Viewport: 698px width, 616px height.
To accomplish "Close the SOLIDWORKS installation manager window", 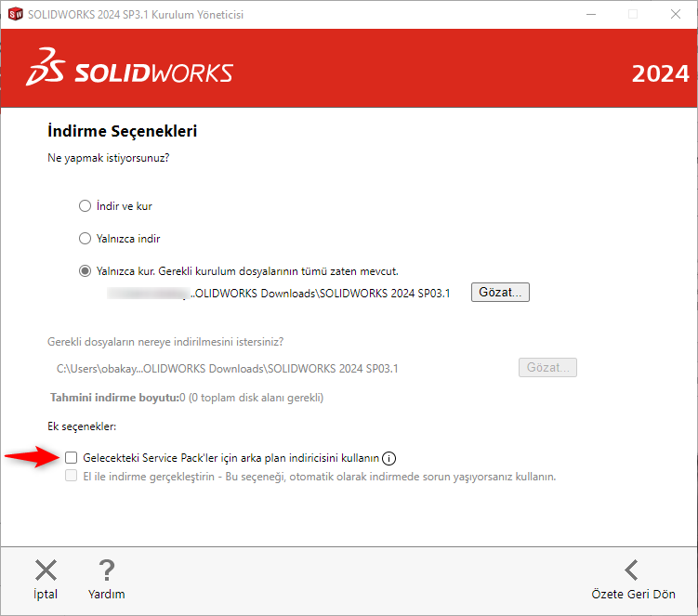I will click(676, 14).
